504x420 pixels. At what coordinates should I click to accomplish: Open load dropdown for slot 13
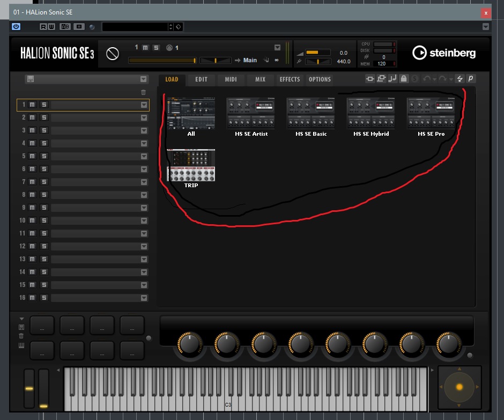(x=144, y=259)
